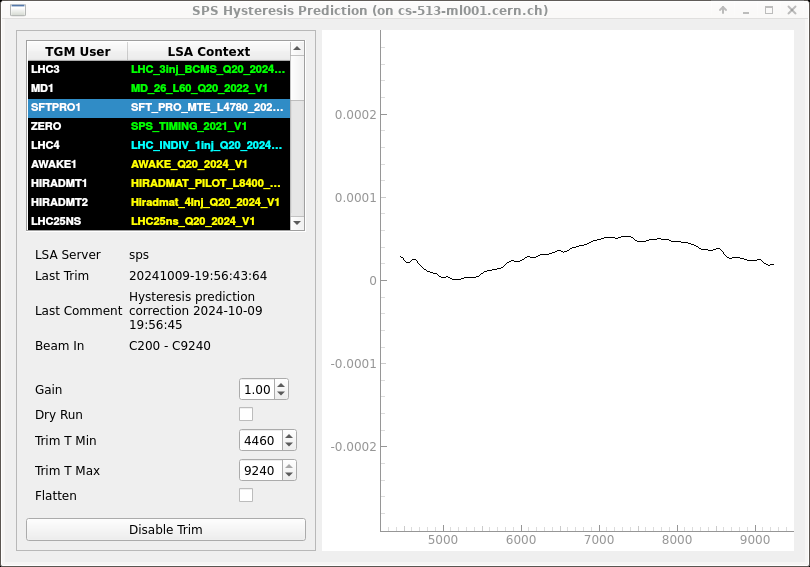This screenshot has width=810, height=567.
Task: Sort by TGM User column header
Action: (x=77, y=51)
